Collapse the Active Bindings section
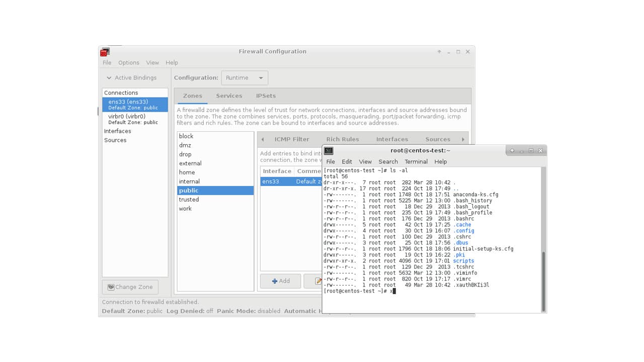This screenshot has width=644, height=362. coord(109,78)
